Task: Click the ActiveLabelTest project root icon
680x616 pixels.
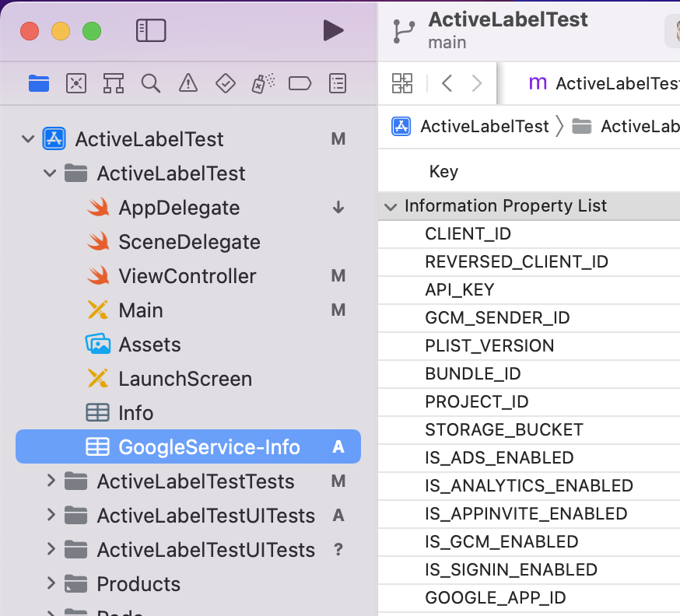Action: (x=54, y=138)
